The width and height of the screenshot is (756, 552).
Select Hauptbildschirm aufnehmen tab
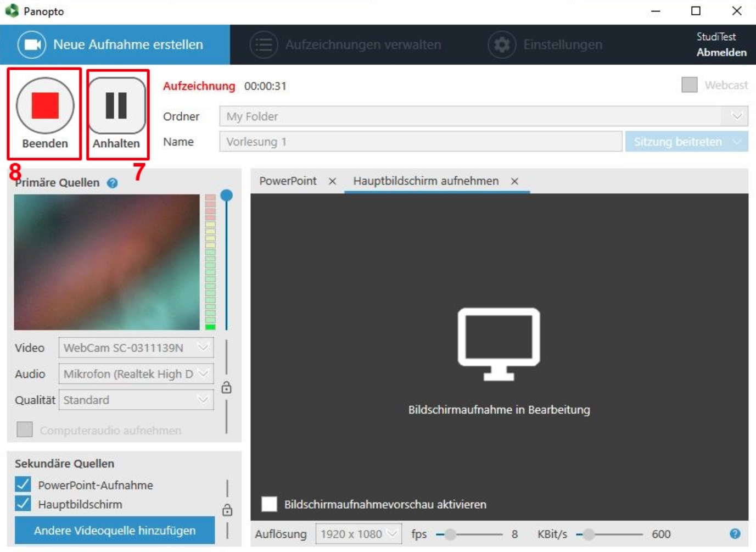click(426, 181)
